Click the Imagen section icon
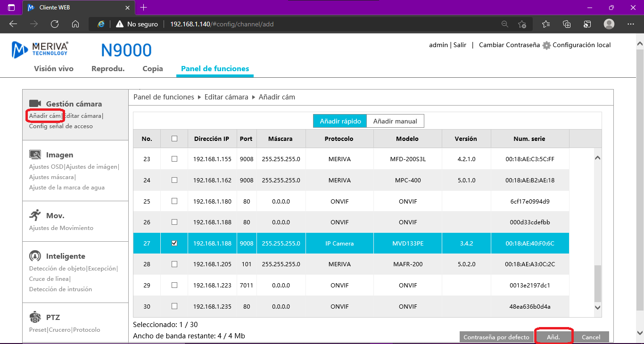Screen dimensions: 644x344 pyautogui.click(x=35, y=155)
